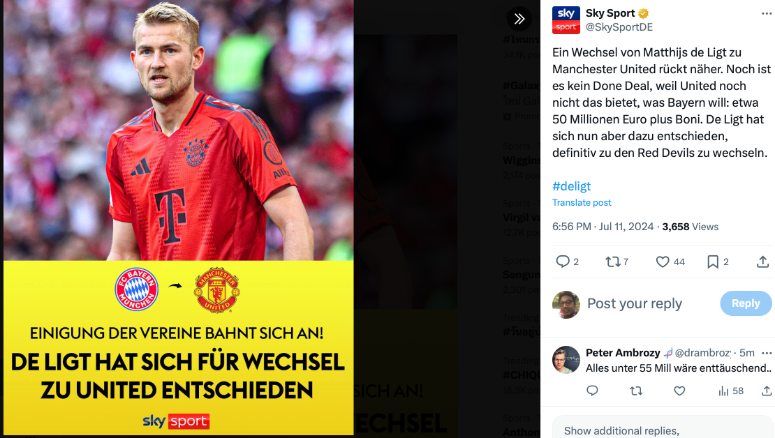Click Translate post link
This screenshot has height=438, width=775.
pos(582,203)
